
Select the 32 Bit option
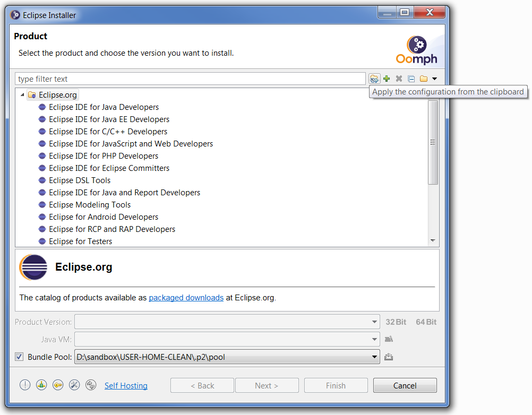tap(396, 322)
